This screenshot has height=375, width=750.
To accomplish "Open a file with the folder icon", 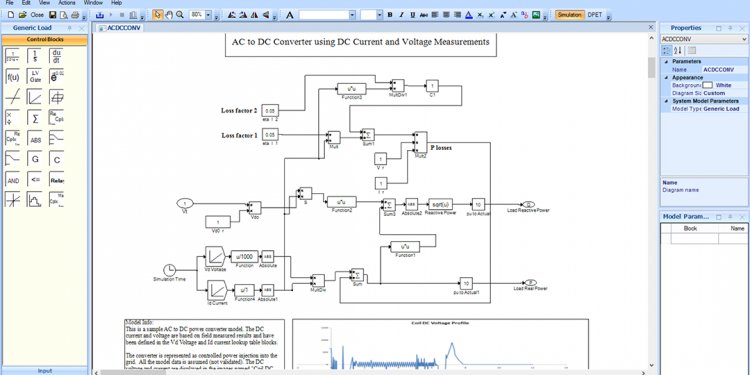I will coord(22,15).
